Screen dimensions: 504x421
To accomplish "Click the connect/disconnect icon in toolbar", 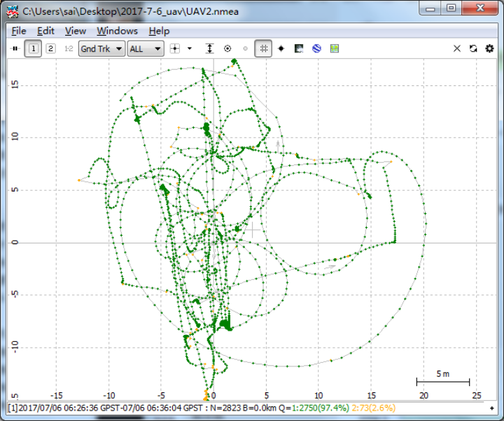I will 15,48.
